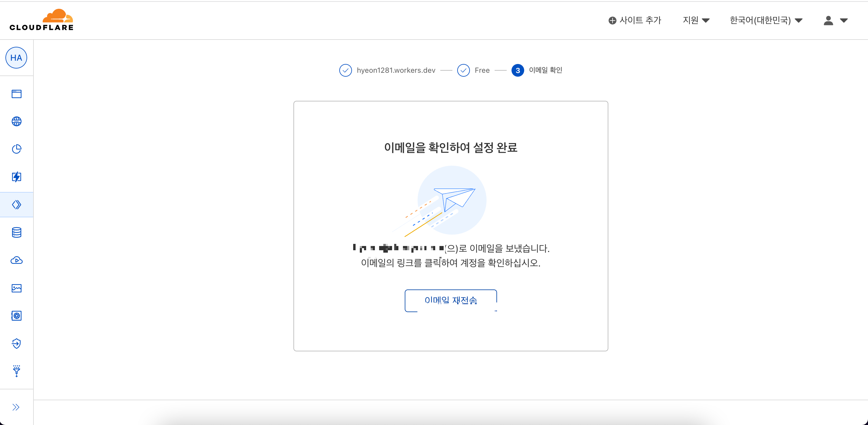Screen dimensions: 868x425
Task: Open the Images picture icon
Action: click(x=17, y=288)
